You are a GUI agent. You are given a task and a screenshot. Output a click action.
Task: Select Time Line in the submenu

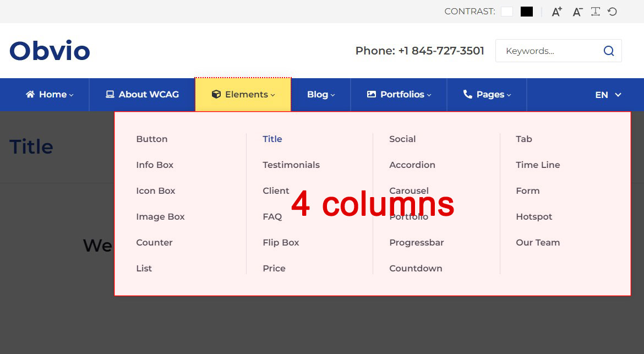point(538,165)
